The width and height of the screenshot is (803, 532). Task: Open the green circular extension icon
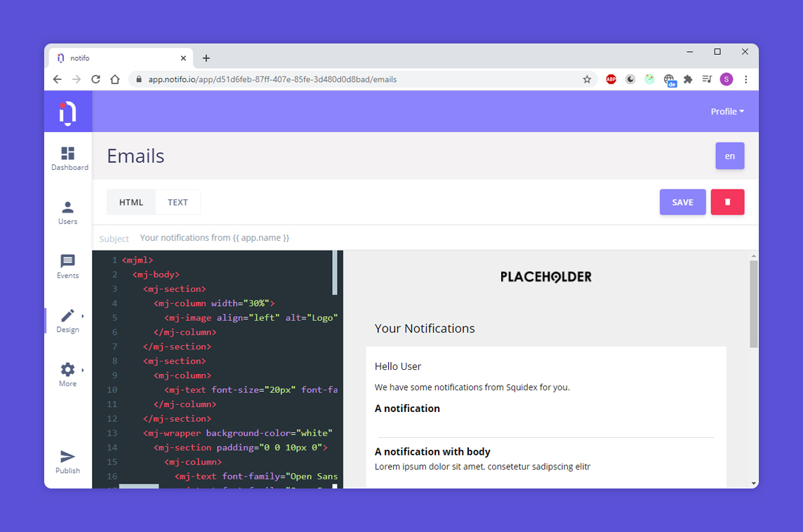pos(649,79)
